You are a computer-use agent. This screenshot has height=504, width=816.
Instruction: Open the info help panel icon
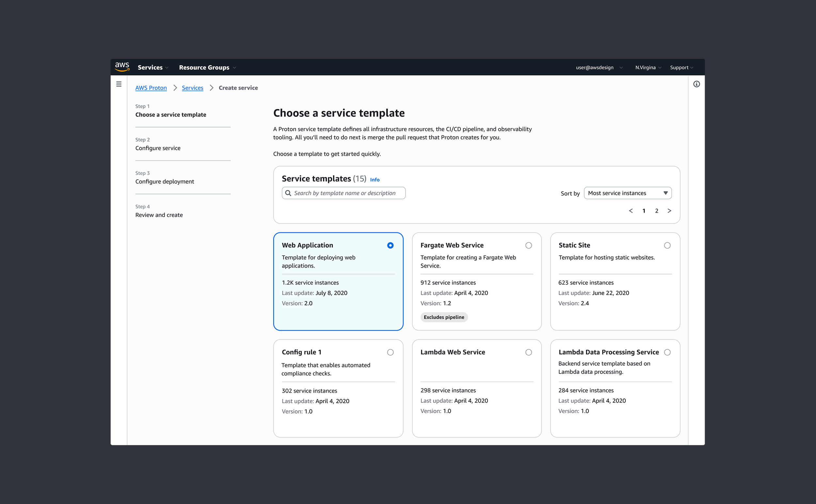coord(696,84)
